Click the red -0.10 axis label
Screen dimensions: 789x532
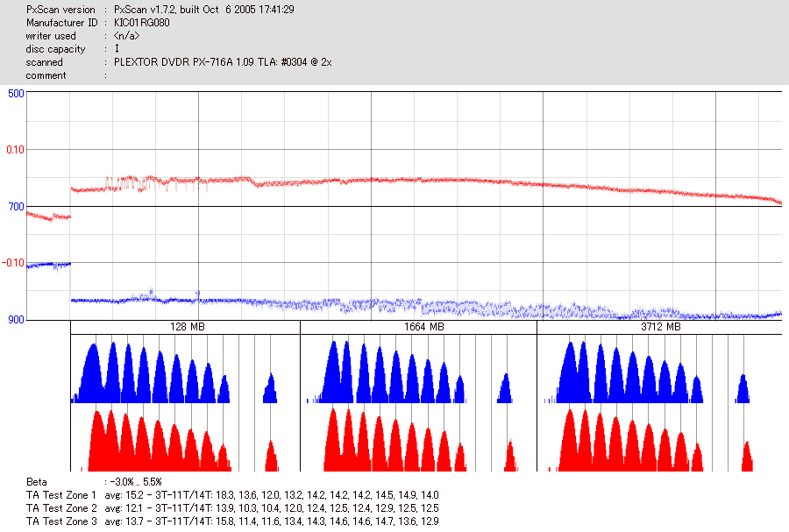point(13,262)
